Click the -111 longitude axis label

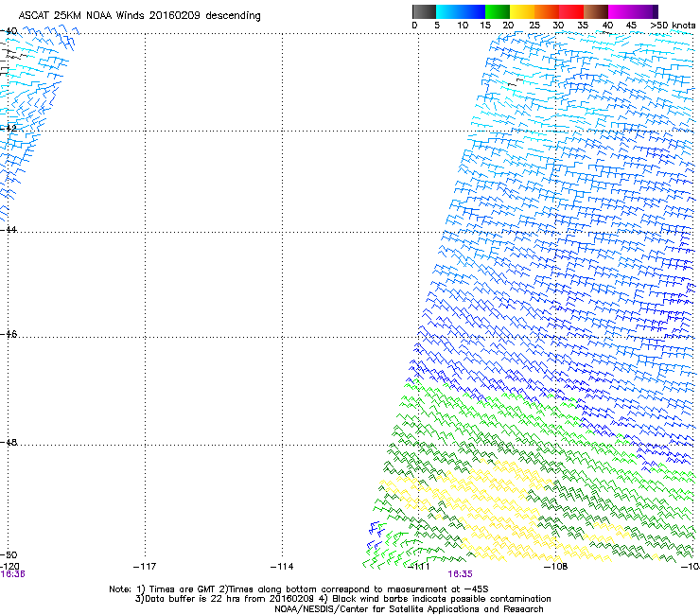pyautogui.click(x=419, y=567)
